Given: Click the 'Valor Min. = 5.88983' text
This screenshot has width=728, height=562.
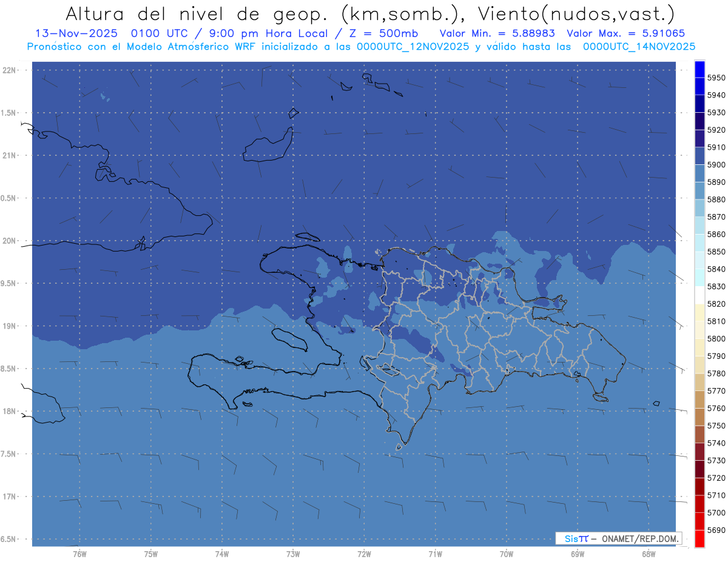Looking at the screenshot, I should coord(497,34).
